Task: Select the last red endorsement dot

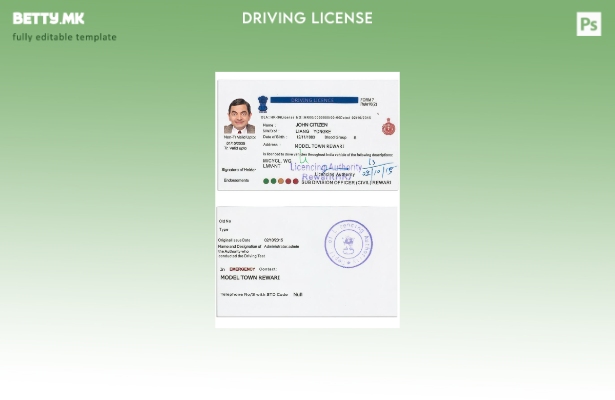Action: 295,182
